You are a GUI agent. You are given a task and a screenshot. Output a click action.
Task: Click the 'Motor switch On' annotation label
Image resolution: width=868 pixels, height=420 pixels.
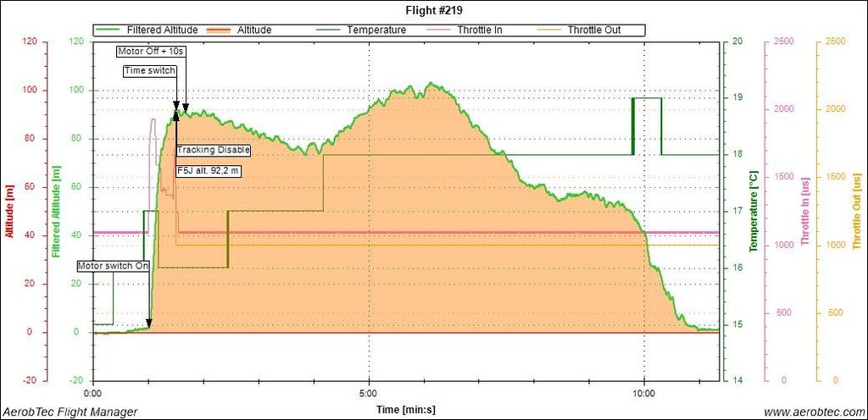click(114, 265)
